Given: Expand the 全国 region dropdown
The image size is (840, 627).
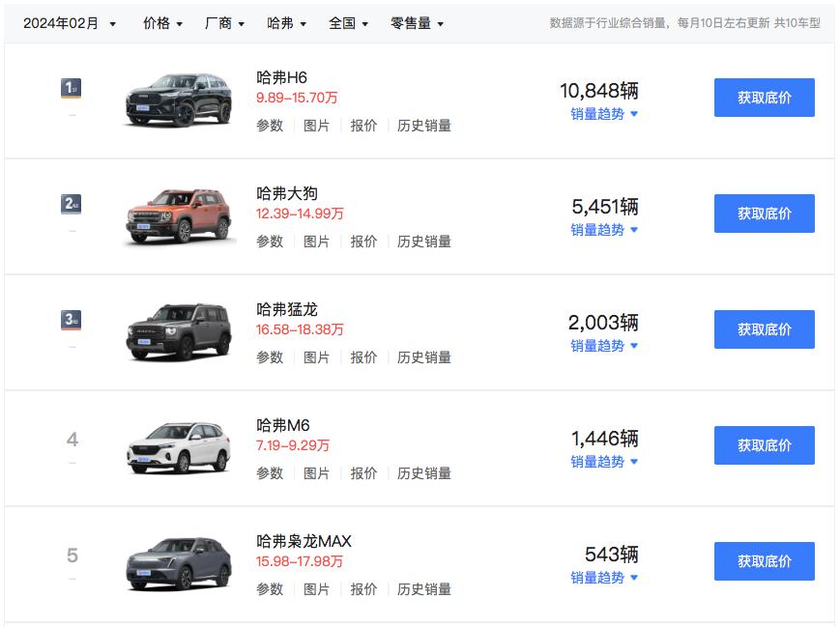Looking at the screenshot, I should click(x=348, y=23).
